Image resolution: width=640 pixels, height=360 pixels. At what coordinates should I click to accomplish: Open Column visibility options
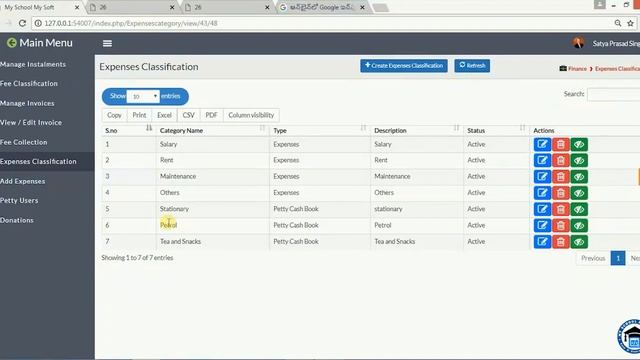click(x=251, y=115)
